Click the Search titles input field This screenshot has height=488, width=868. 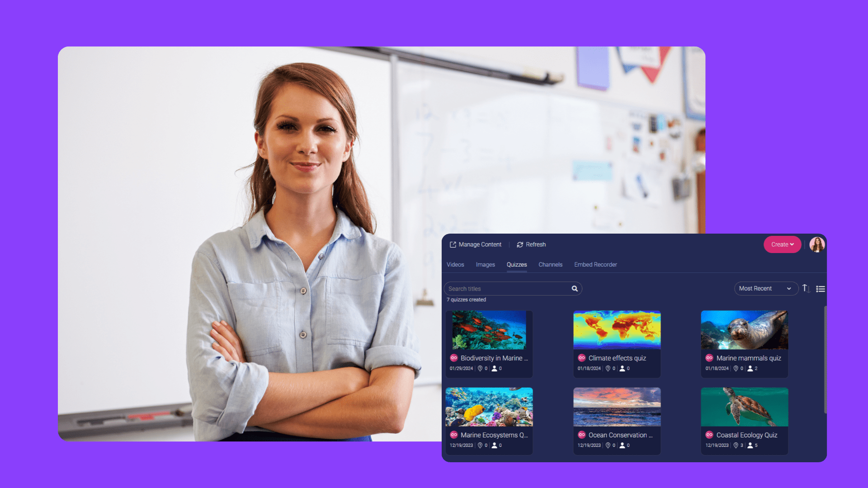click(x=509, y=288)
